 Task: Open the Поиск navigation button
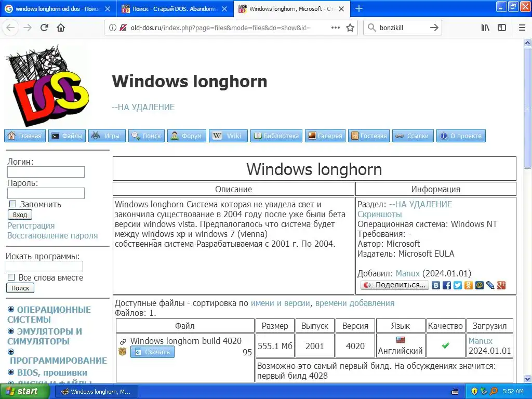(146, 136)
